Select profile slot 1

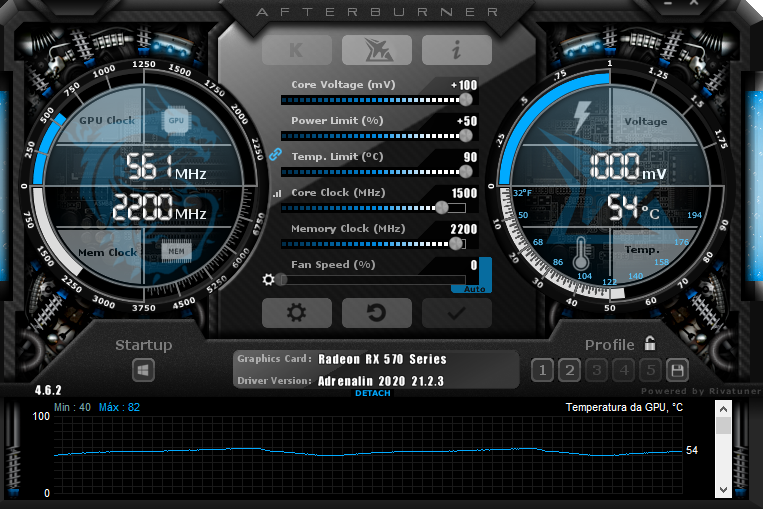click(542, 371)
